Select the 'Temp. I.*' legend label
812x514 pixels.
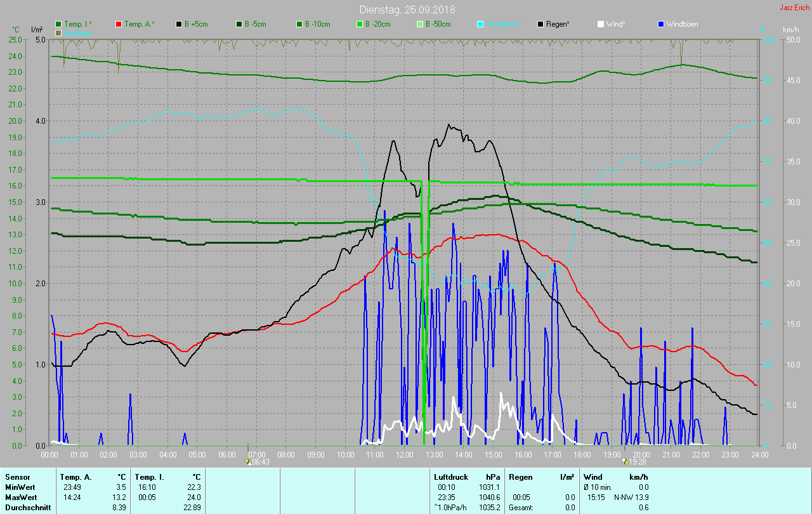(78, 24)
